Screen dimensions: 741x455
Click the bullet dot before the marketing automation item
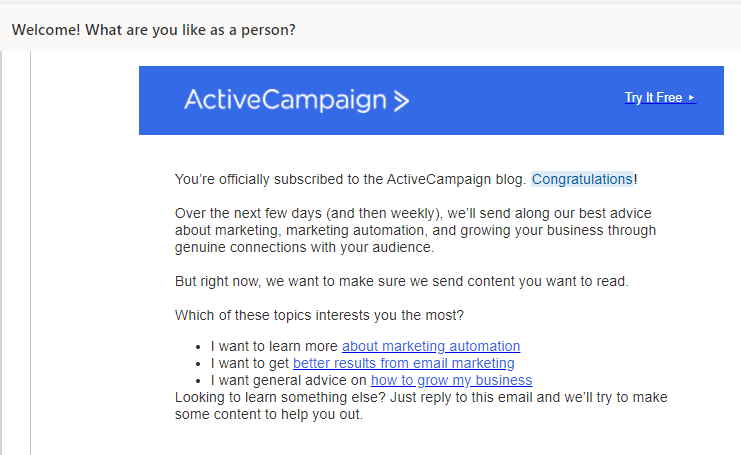pos(198,347)
